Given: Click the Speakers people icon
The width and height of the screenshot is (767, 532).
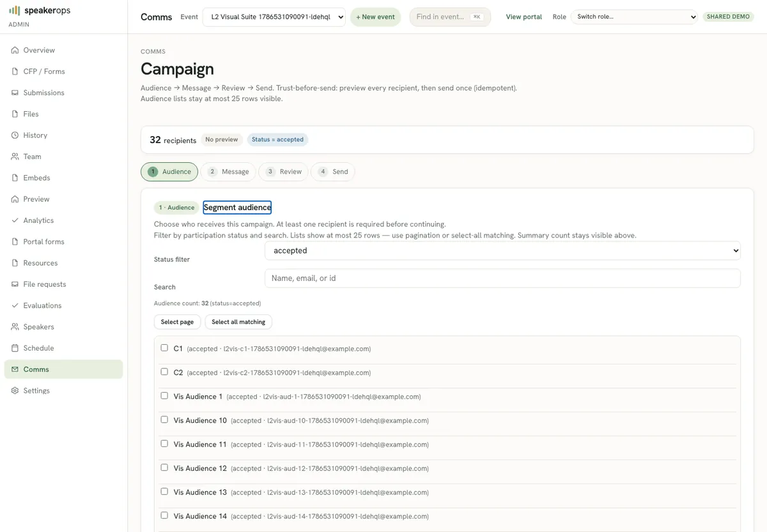Looking at the screenshot, I should click(15, 327).
